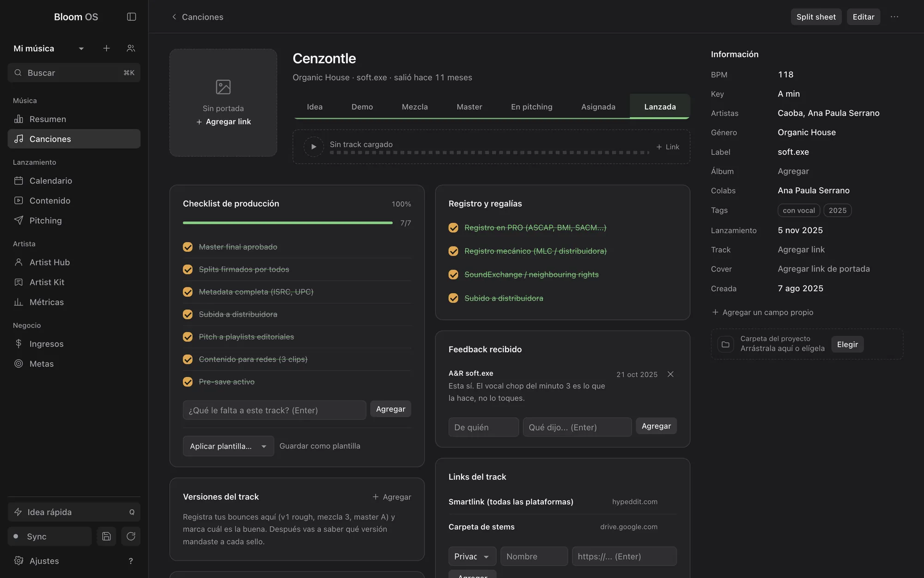Image resolution: width=924 pixels, height=578 pixels.
Task: Uncheck Metadata completa (ISRC, UPC)
Action: 188,292
